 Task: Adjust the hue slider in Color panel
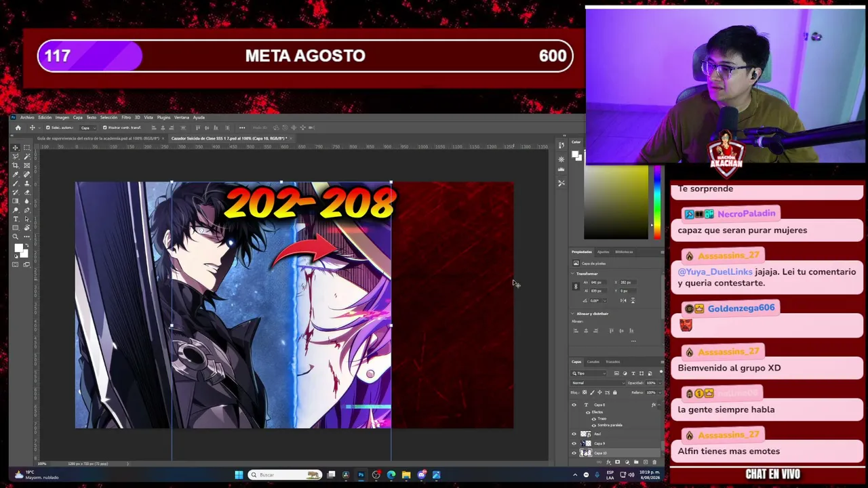656,203
